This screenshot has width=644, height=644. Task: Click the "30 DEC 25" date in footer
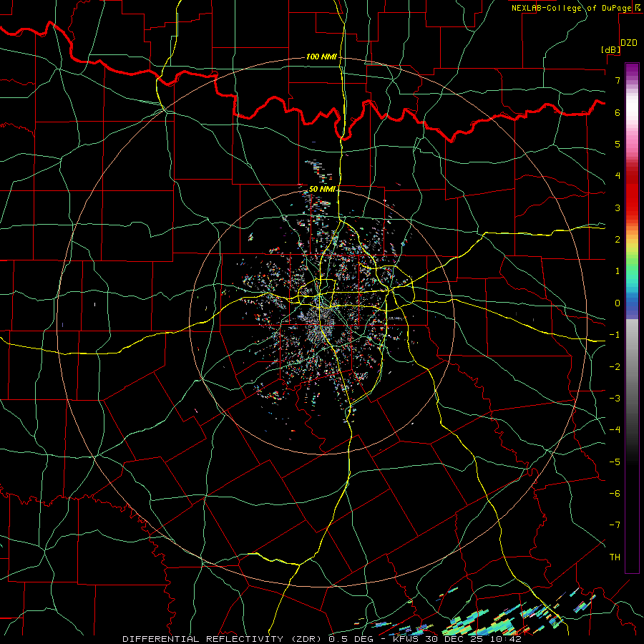click(x=454, y=639)
